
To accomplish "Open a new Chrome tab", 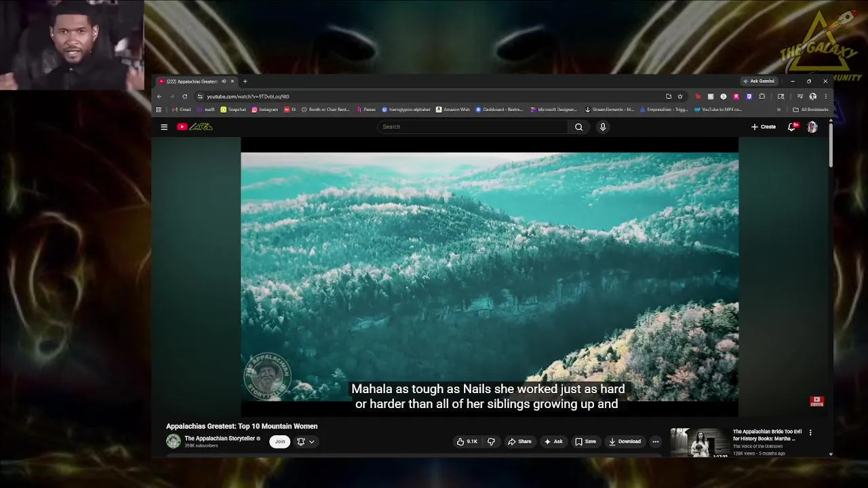I will [245, 81].
